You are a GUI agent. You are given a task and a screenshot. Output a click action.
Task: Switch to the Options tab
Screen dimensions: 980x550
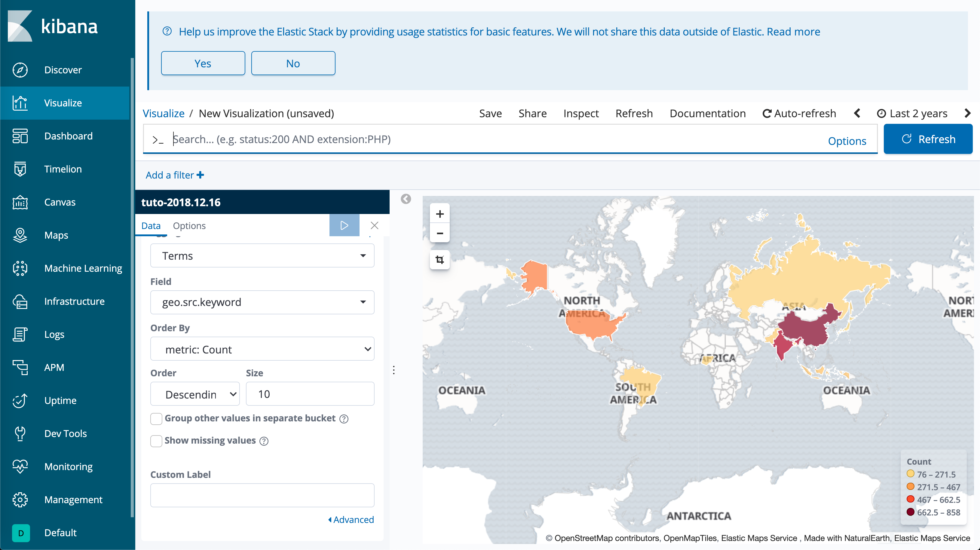[189, 225]
